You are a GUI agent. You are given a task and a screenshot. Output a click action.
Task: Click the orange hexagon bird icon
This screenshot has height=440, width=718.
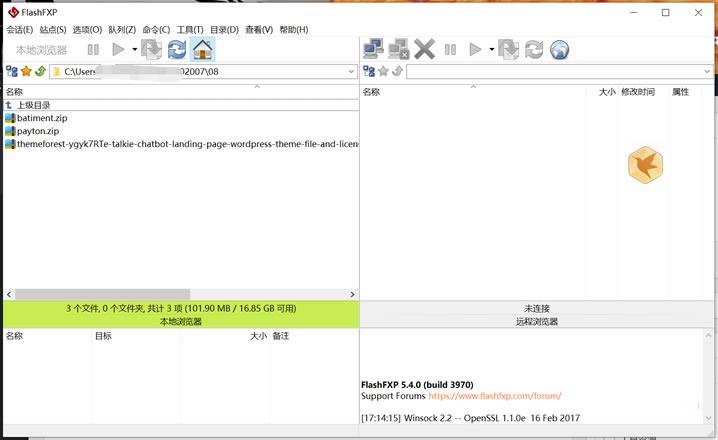[645, 165]
